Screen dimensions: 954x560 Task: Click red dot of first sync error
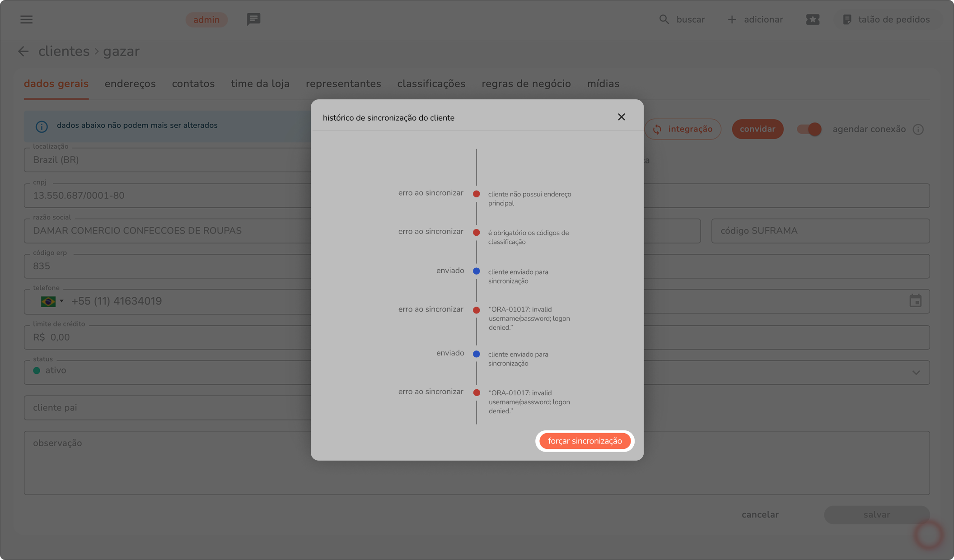(x=476, y=194)
